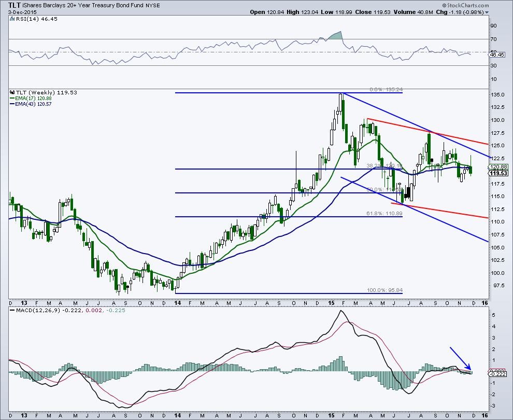513x420 pixels.
Task: Click the -0.222 MACD value tag on the right axis
Action: (x=497, y=374)
